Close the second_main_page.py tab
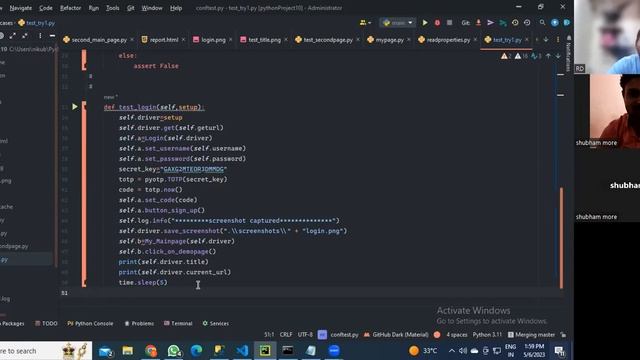The image size is (640, 360). pos(132,40)
